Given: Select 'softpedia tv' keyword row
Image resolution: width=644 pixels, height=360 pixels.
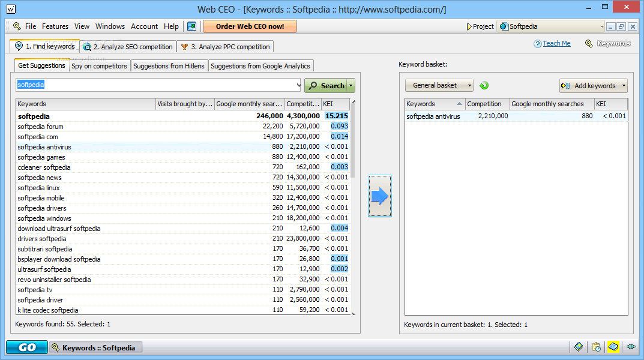Looking at the screenshot, I should point(183,290).
